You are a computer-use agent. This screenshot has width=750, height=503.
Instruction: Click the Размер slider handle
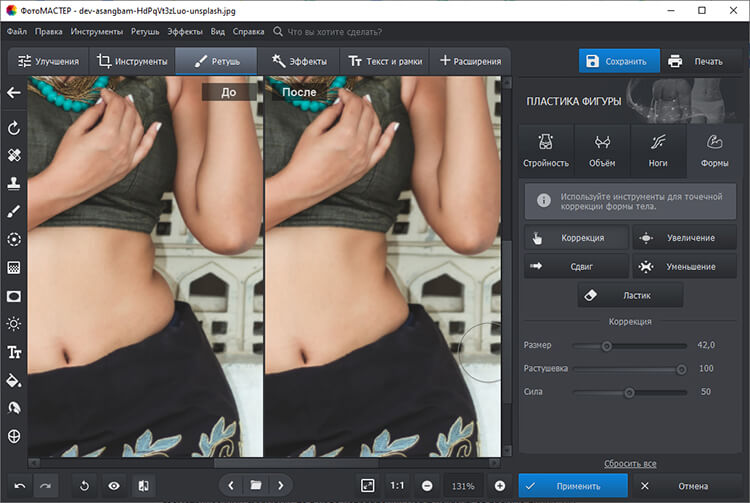606,346
